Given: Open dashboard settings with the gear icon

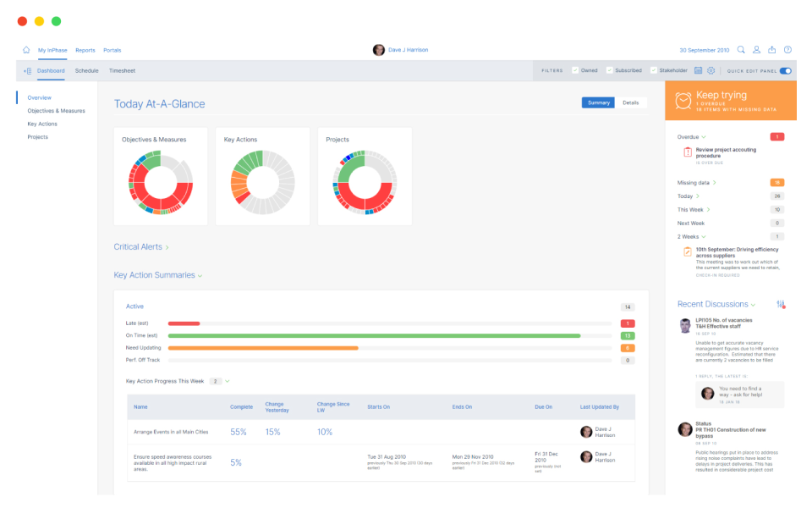Looking at the screenshot, I should pos(710,70).
